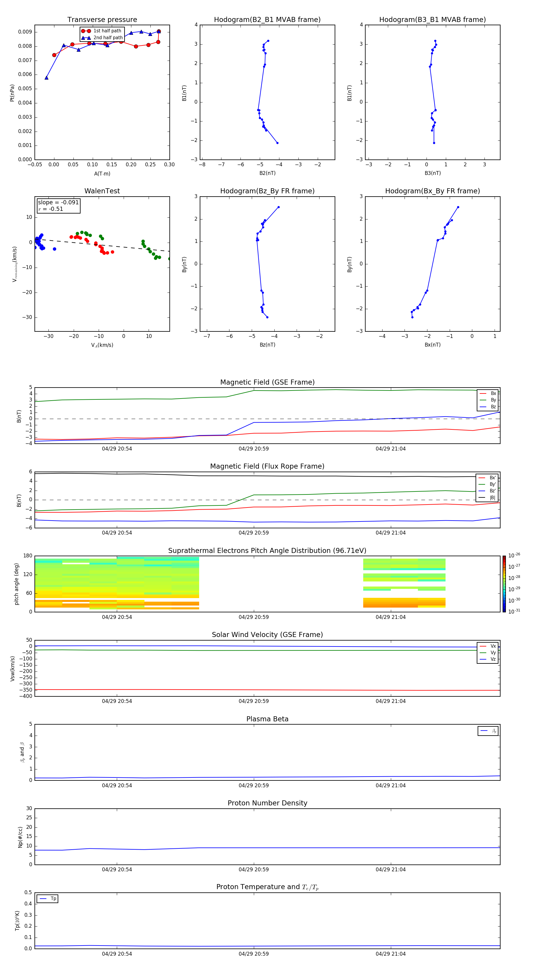Select the '2nd half path' legend entry
The height and width of the screenshot is (980, 535).
point(102,38)
